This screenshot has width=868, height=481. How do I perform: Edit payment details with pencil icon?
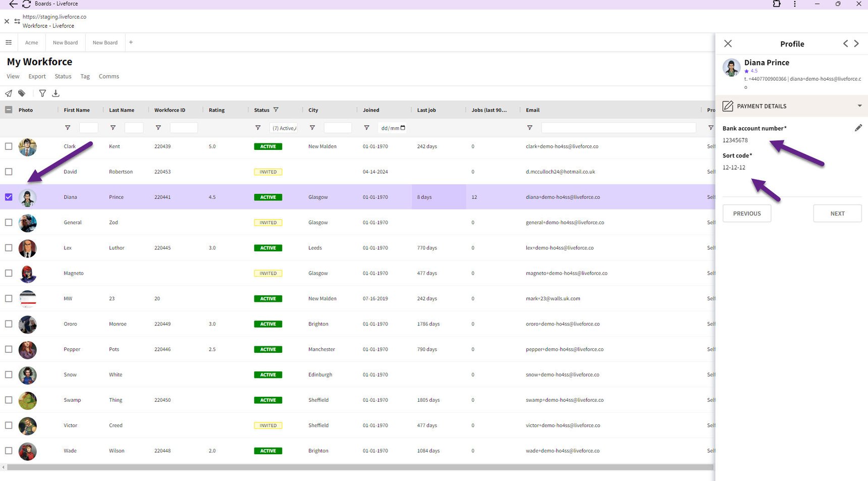858,128
